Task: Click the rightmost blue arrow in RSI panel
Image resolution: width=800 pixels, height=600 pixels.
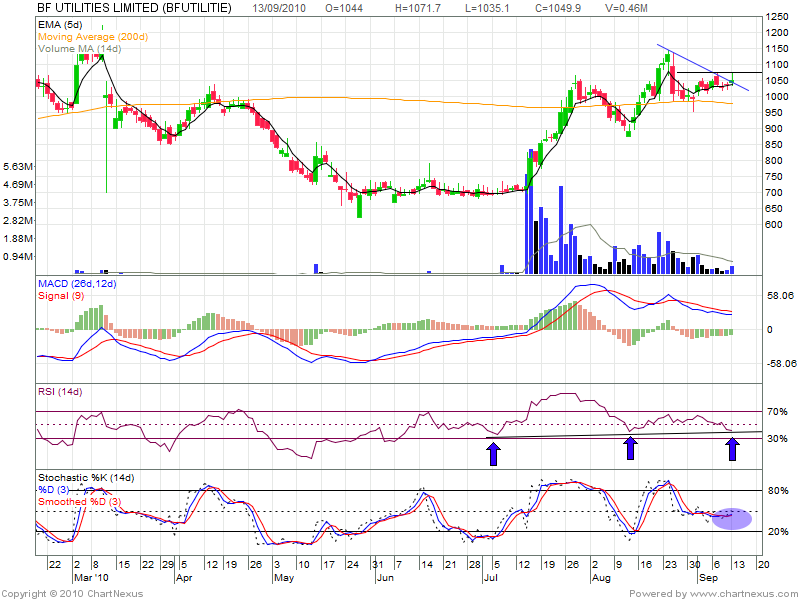Action: pyautogui.click(x=732, y=448)
